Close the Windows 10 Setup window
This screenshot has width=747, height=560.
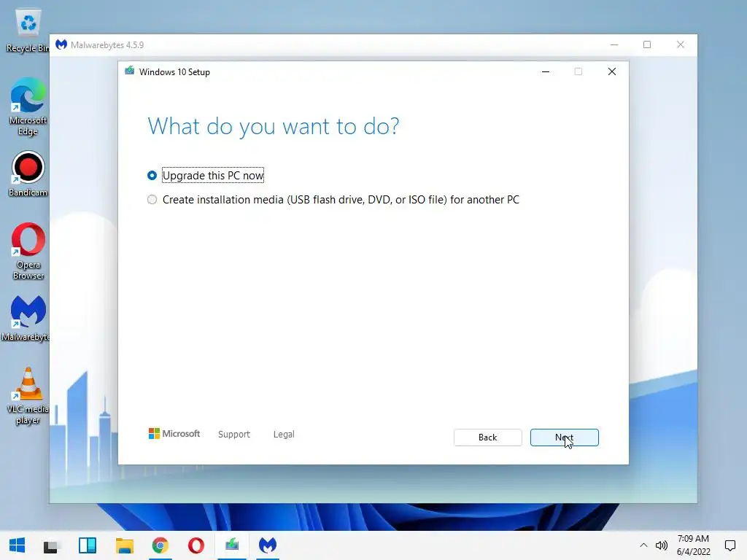coord(612,71)
